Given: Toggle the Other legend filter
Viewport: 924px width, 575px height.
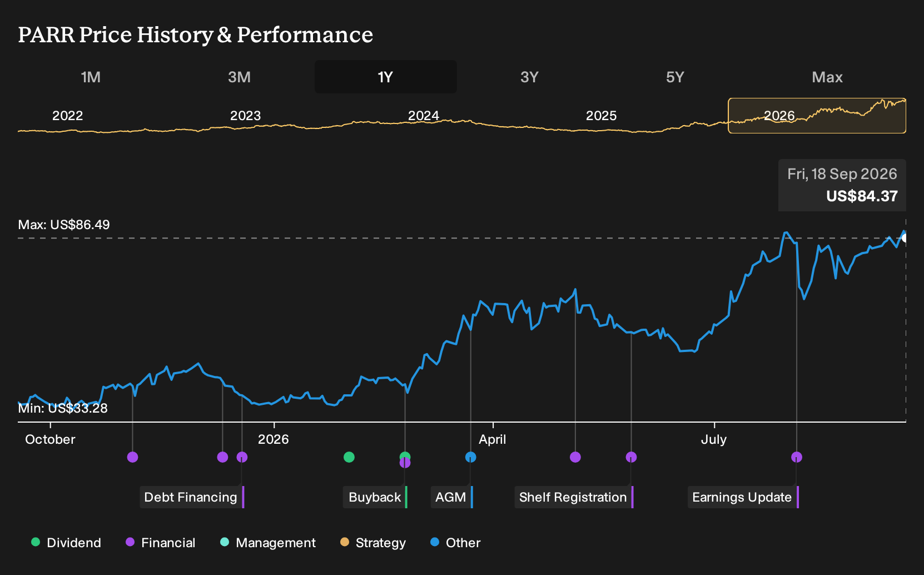Looking at the screenshot, I should [x=455, y=543].
